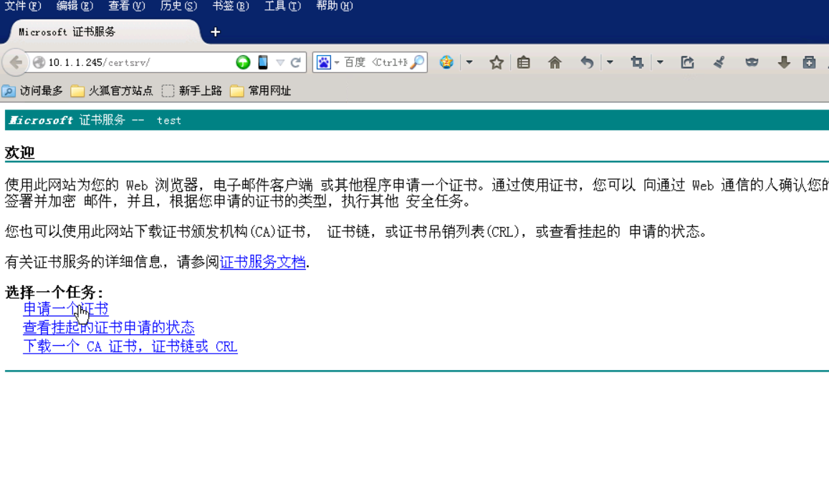Open the 证书服务文档 link
The image size is (829, 504).
[x=263, y=262]
